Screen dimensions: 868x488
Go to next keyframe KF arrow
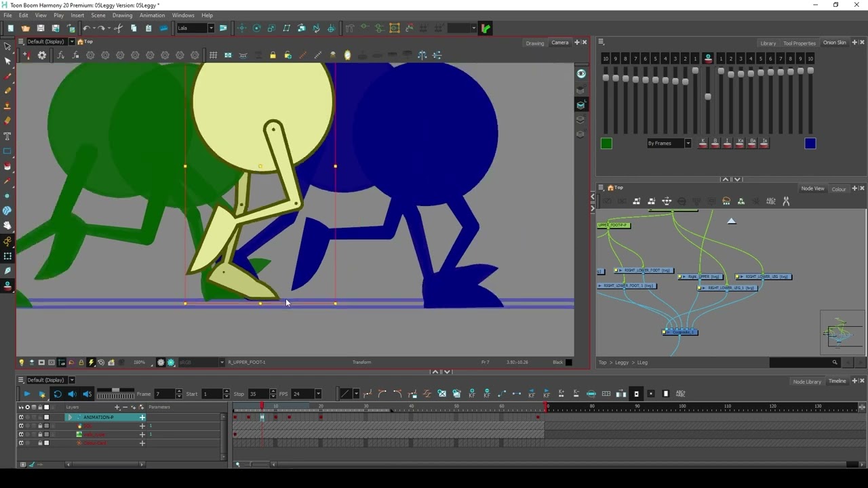click(x=547, y=394)
